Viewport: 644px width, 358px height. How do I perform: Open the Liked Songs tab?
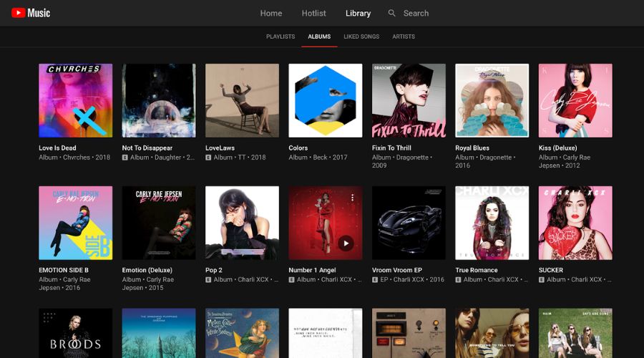pos(361,37)
